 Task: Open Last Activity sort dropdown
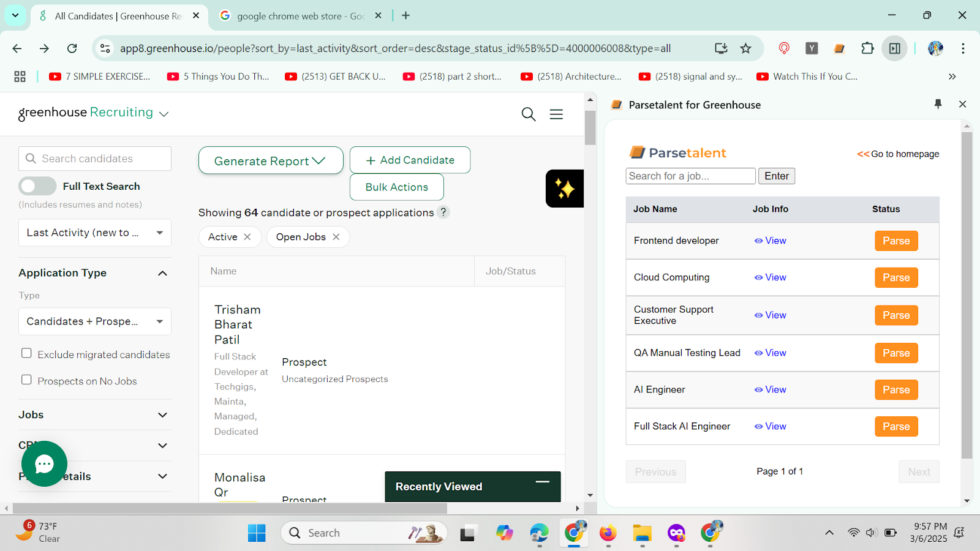tap(95, 233)
